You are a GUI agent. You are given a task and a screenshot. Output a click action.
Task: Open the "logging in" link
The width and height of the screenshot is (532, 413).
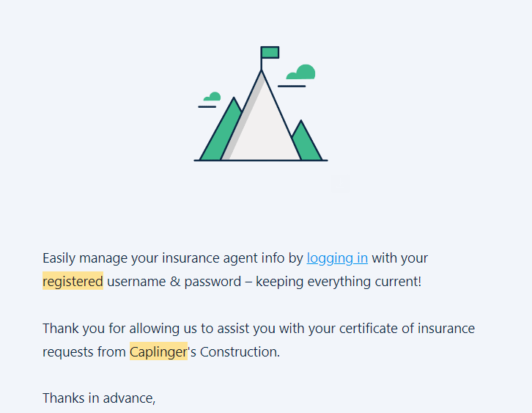[x=337, y=258]
